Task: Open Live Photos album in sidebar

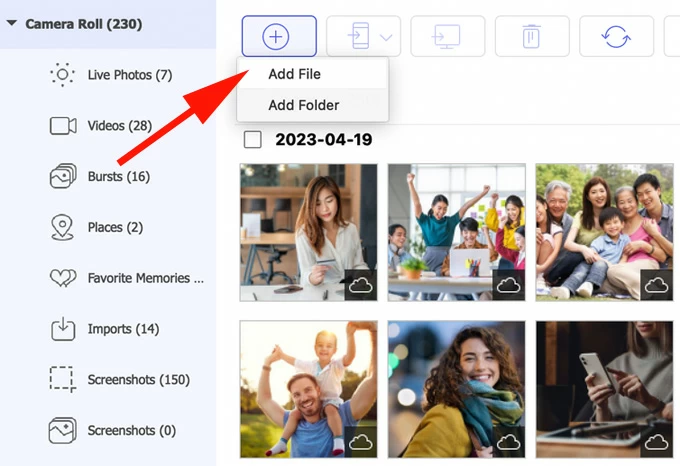Action: 129,75
